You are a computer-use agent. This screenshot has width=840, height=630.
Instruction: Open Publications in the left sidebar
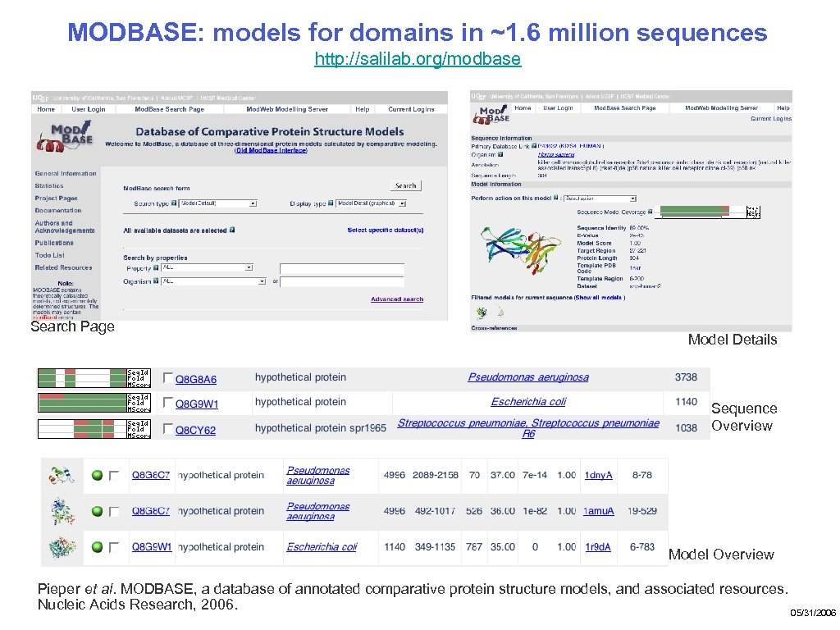pos(54,243)
